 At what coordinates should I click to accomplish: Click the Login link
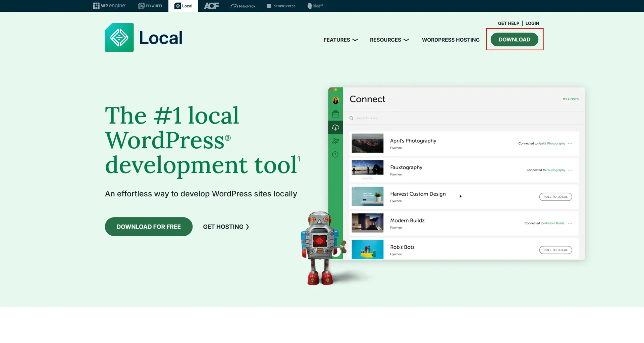532,23
